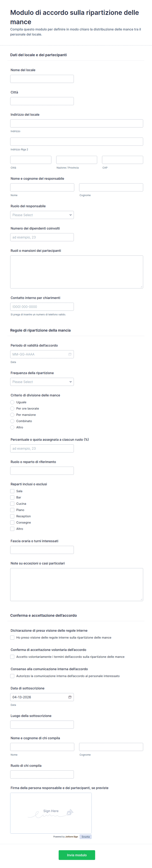This screenshot has width=152, height=868.
Task: Click the CAP postal code field
Action: click(x=122, y=160)
